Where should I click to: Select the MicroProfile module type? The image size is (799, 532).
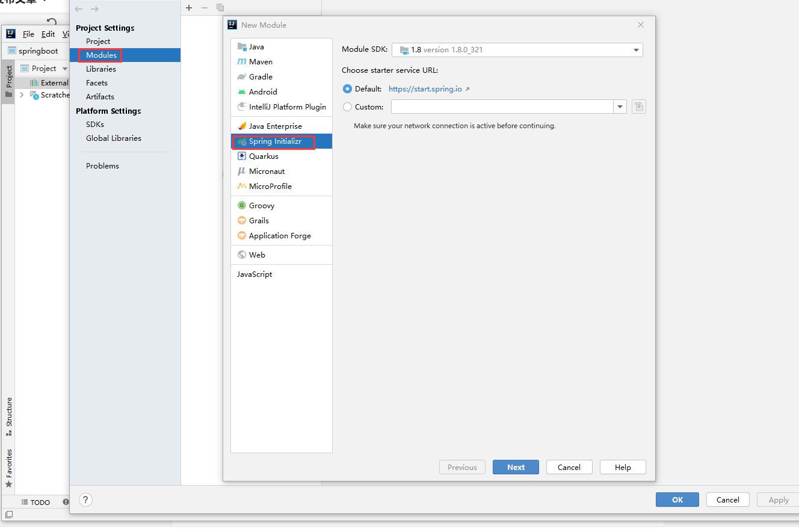pyautogui.click(x=281, y=187)
